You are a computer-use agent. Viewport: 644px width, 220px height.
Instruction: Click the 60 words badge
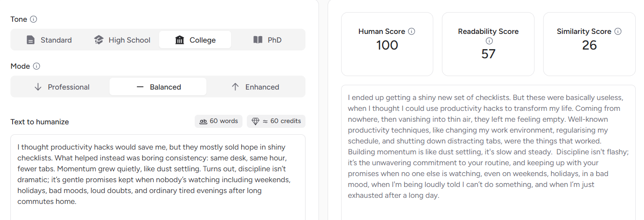[219, 121]
